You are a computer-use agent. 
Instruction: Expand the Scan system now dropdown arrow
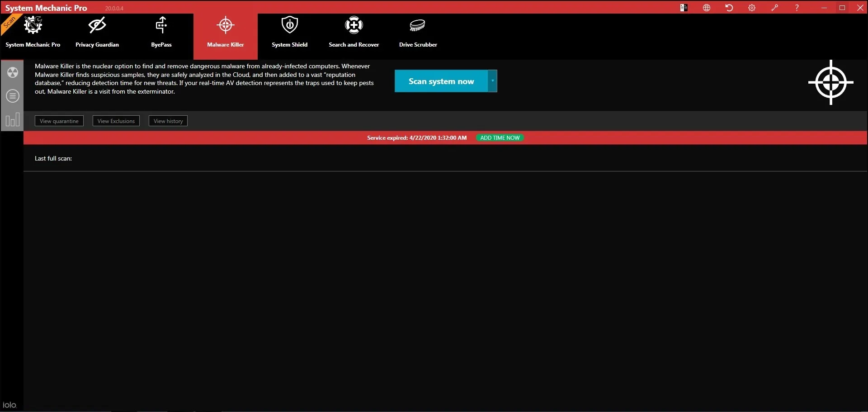[492, 81]
